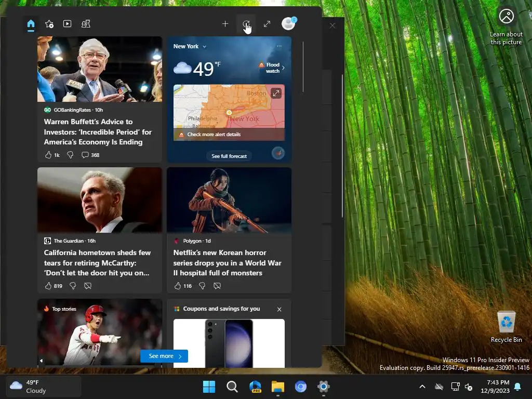Dislike the Polygon Netflix article
Screen dimensions: 532x399
pyautogui.click(x=202, y=286)
